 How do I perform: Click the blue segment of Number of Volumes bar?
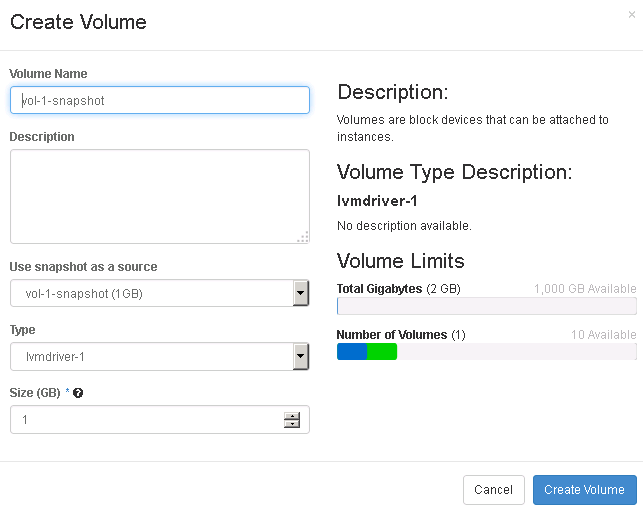point(352,351)
